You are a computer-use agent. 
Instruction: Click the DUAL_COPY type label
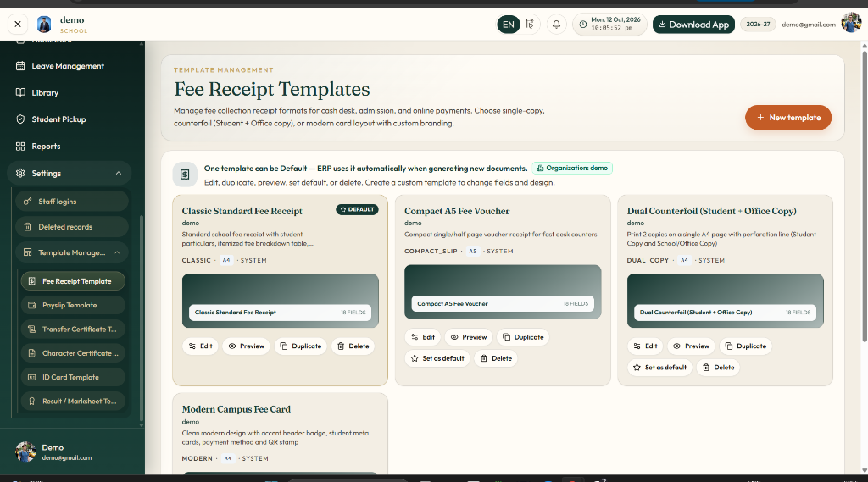(648, 260)
